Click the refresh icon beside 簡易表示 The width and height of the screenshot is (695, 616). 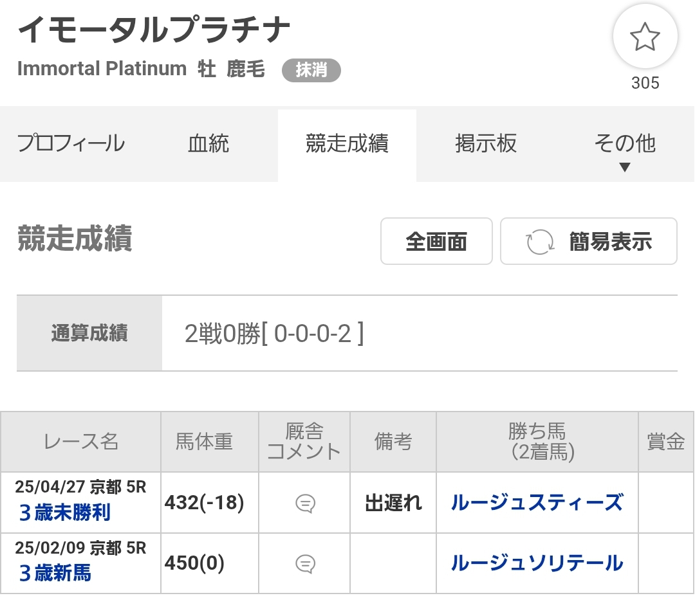(x=539, y=242)
